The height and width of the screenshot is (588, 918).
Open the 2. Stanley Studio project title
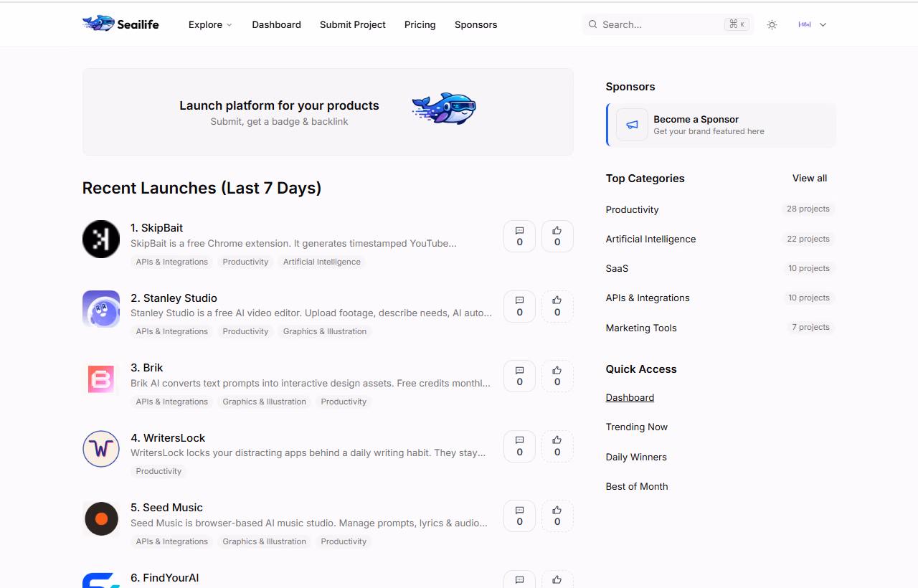174,298
